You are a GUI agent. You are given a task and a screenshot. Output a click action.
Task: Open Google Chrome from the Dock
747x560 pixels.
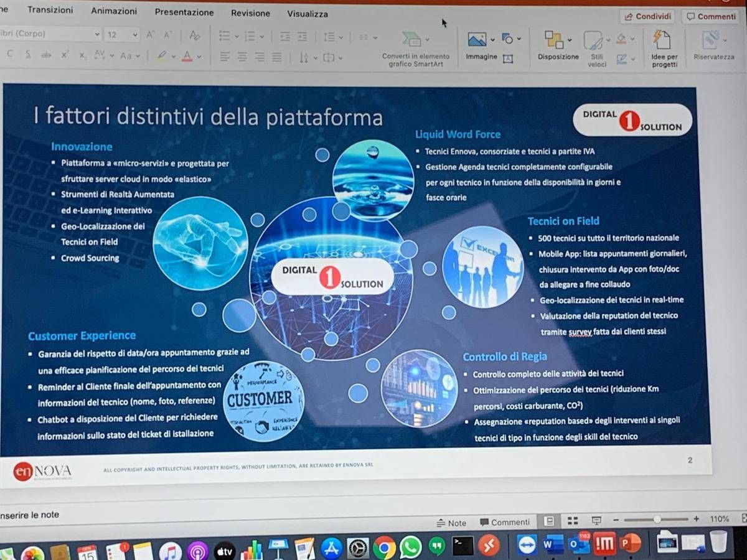(384, 547)
